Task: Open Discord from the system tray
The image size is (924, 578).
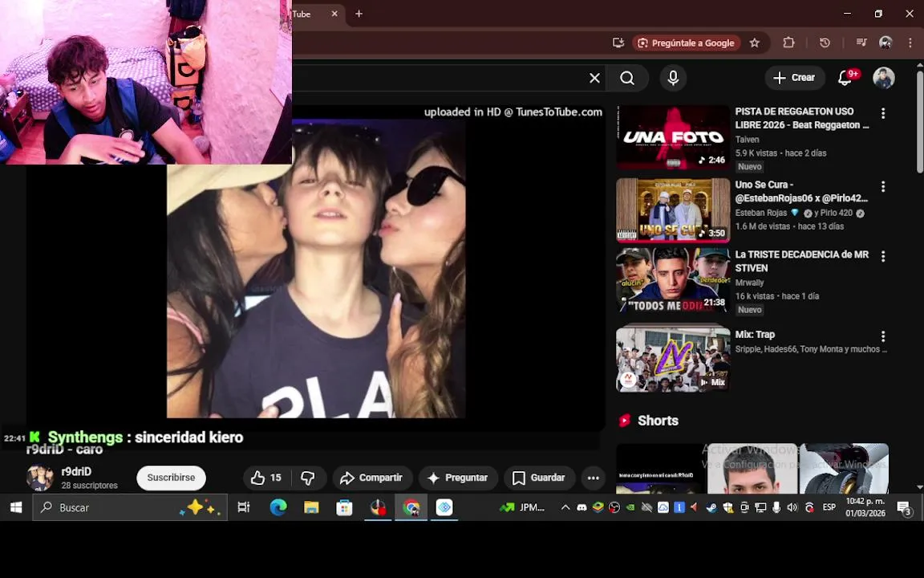Action: click(582, 507)
